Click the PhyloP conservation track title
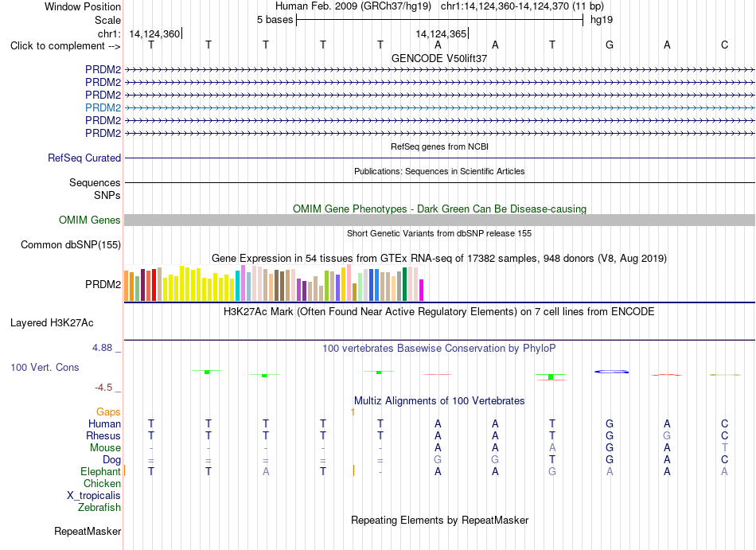This screenshot has height=550, width=756. (x=439, y=348)
